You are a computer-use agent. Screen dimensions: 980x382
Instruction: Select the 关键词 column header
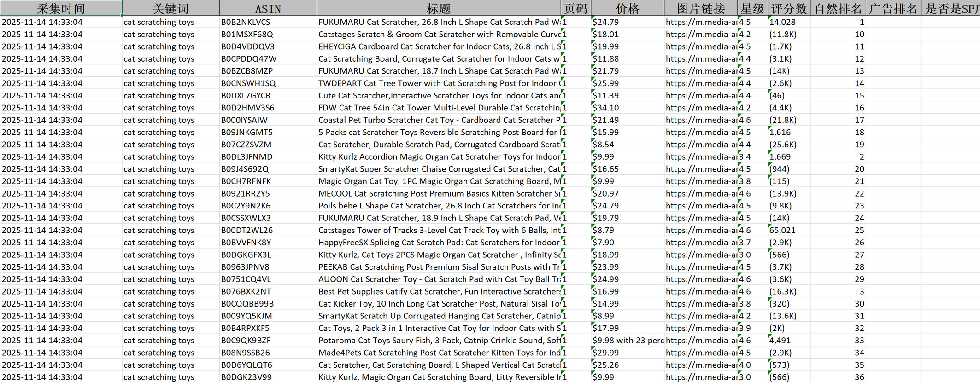170,8
